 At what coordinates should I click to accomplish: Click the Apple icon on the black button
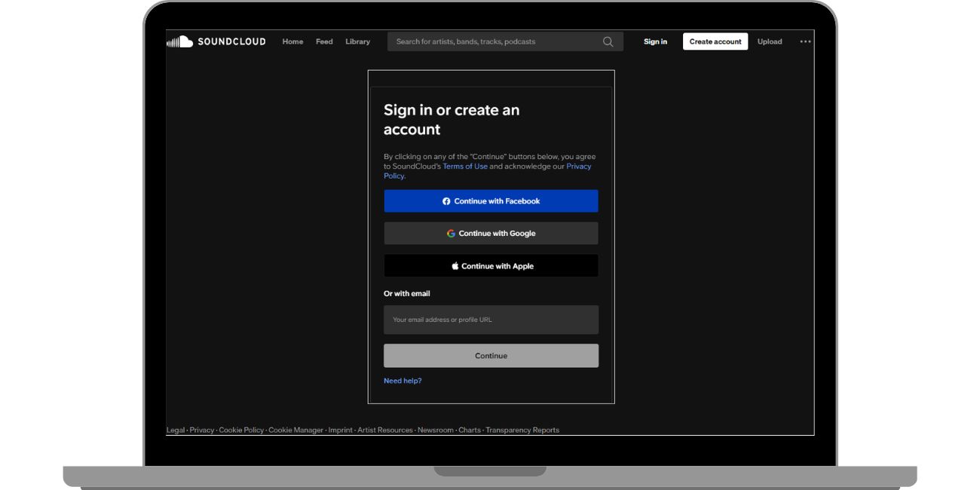click(x=454, y=265)
